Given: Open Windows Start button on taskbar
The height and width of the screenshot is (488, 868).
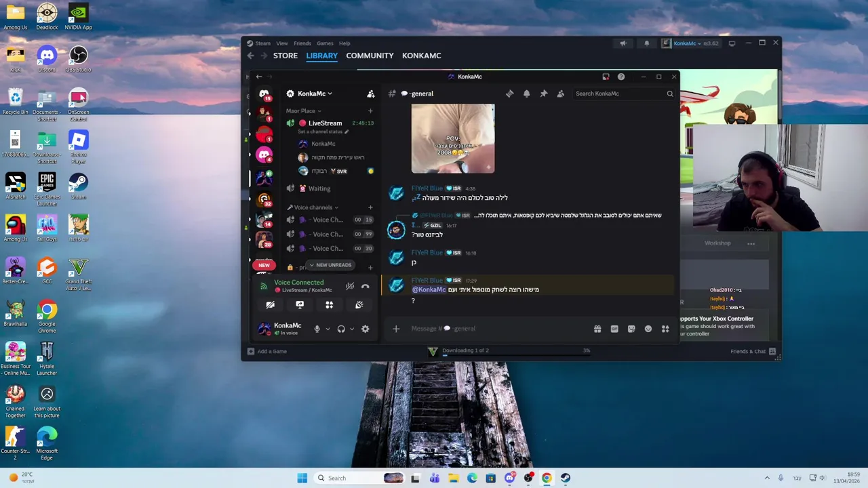Looking at the screenshot, I should click(302, 478).
